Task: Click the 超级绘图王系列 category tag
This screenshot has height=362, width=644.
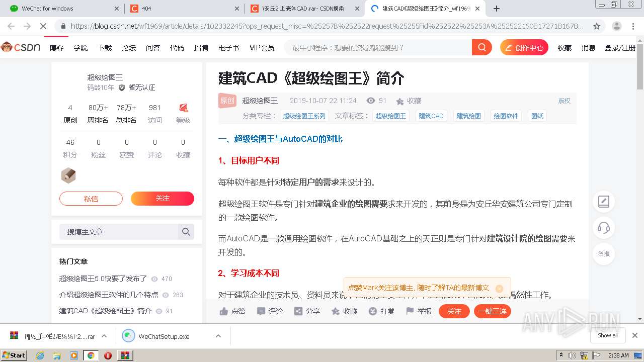Action: coord(304,116)
